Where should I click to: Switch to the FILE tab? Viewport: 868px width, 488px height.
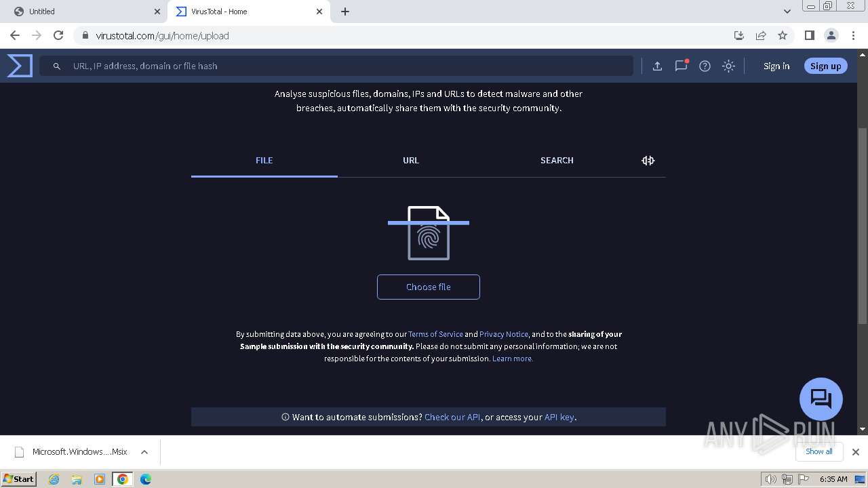click(264, 161)
